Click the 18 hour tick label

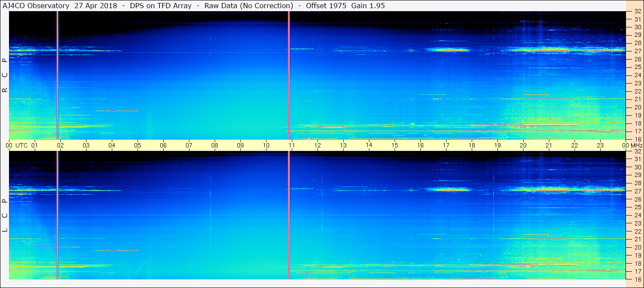[x=472, y=145]
